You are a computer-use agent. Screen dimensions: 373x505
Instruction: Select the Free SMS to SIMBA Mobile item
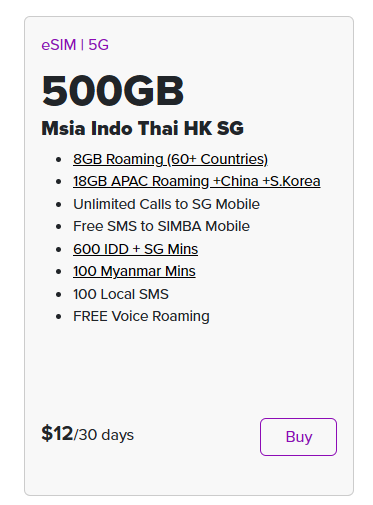pos(161,226)
